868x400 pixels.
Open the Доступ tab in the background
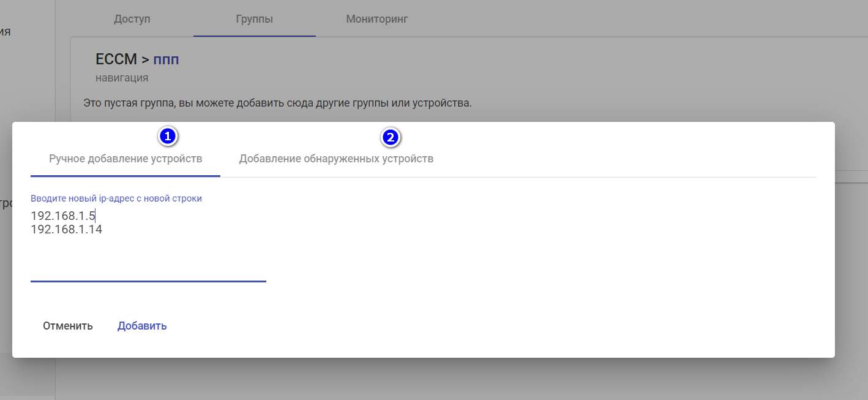(132, 19)
